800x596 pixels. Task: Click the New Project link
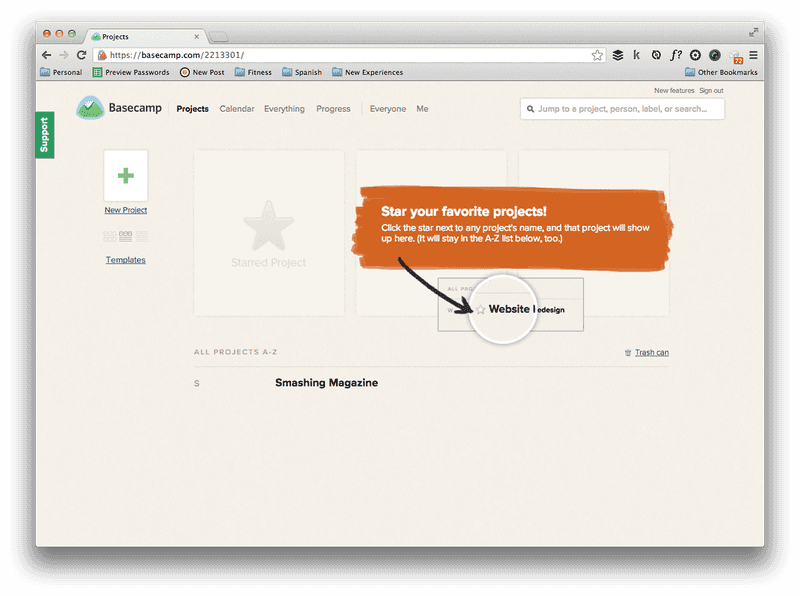[126, 210]
